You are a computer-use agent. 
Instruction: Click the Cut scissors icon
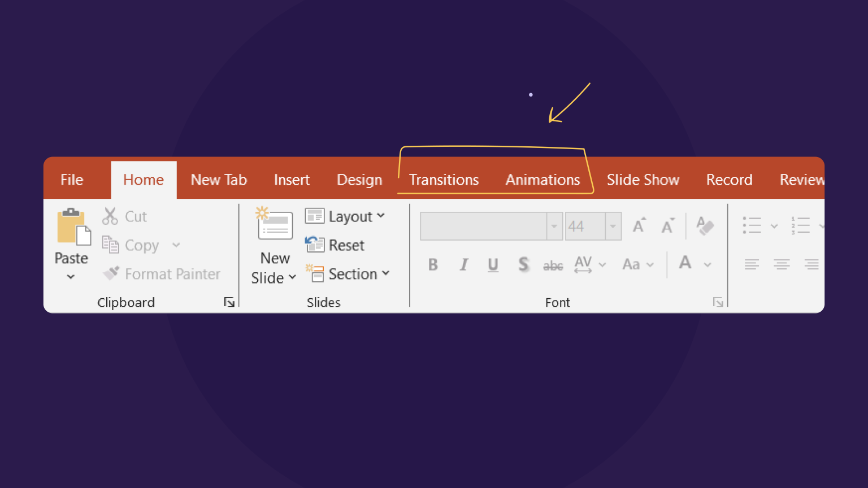pos(110,216)
